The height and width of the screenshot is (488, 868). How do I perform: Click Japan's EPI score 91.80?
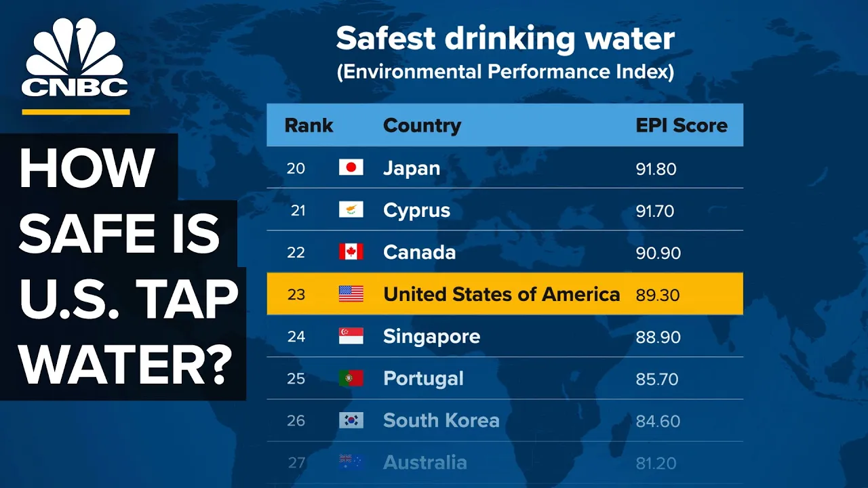(656, 168)
